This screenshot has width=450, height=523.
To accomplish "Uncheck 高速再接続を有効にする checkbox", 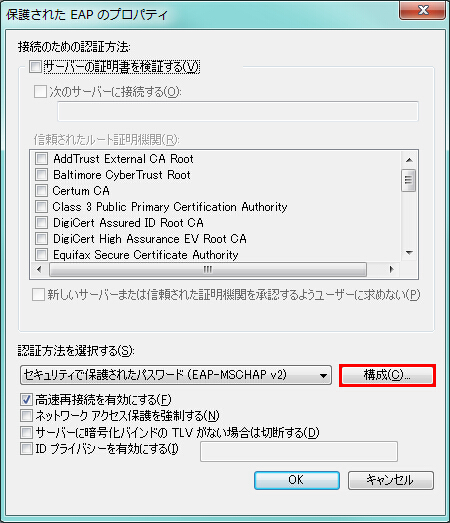I will pos(26,399).
